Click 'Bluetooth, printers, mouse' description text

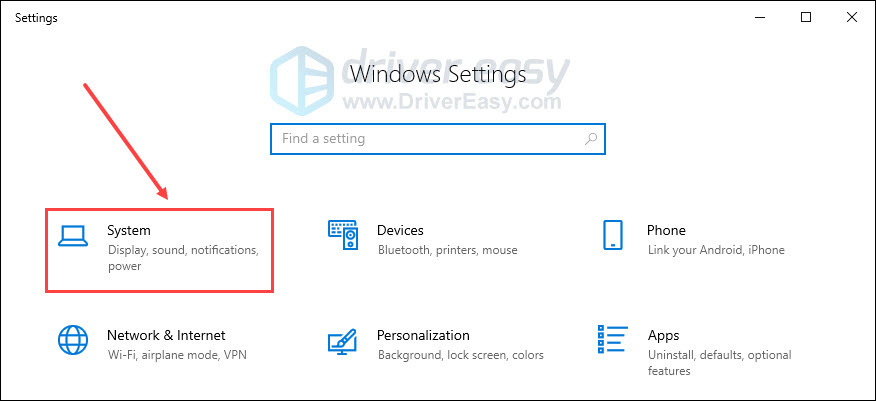(447, 250)
